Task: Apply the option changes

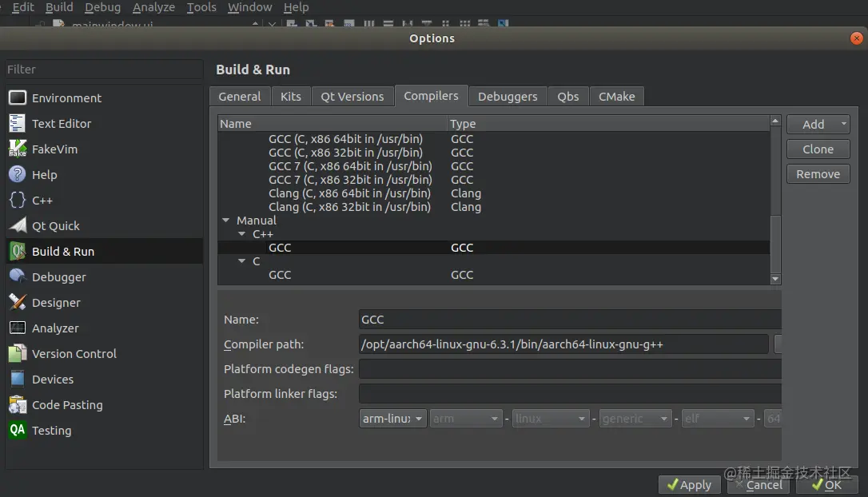Action: point(689,485)
